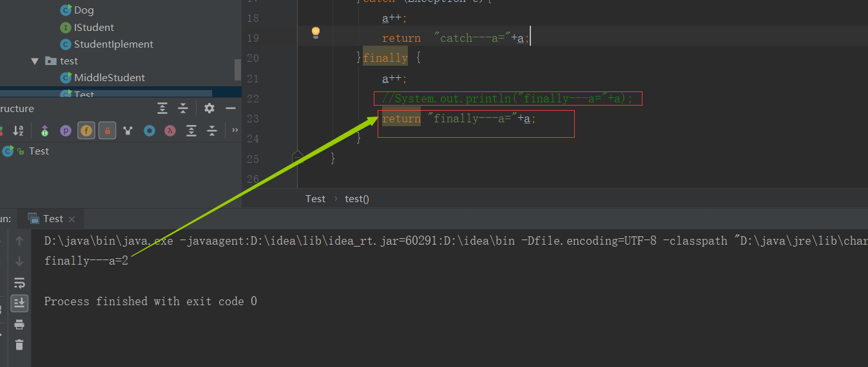Select Test class node in Structure panel

[x=39, y=151]
